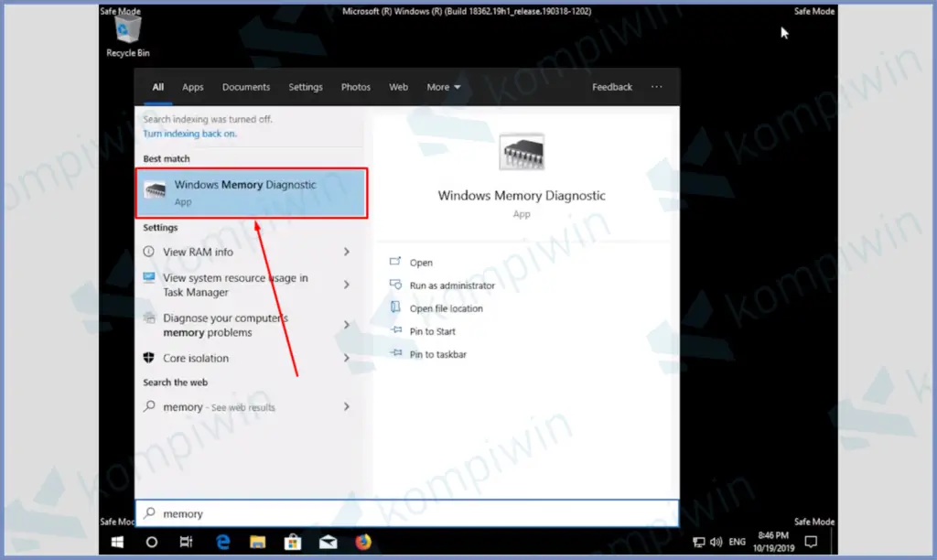Click the Pin to Start pin icon
Screen dimensions: 937x560
click(396, 330)
